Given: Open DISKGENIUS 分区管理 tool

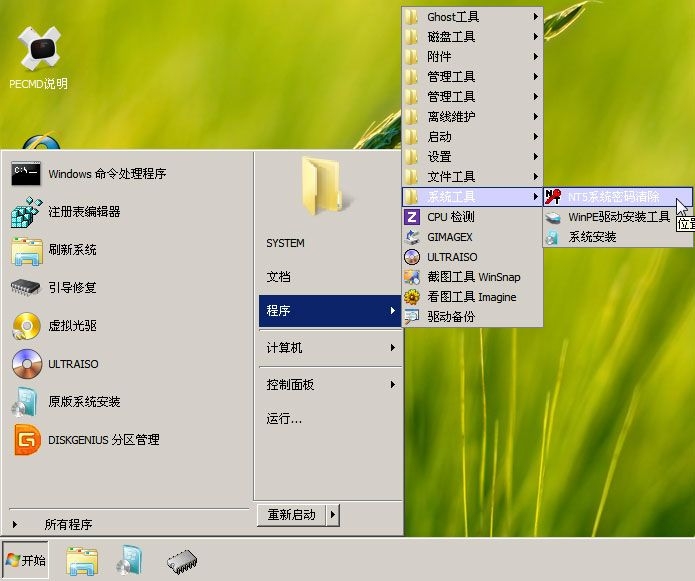Looking at the screenshot, I should pos(103,440).
